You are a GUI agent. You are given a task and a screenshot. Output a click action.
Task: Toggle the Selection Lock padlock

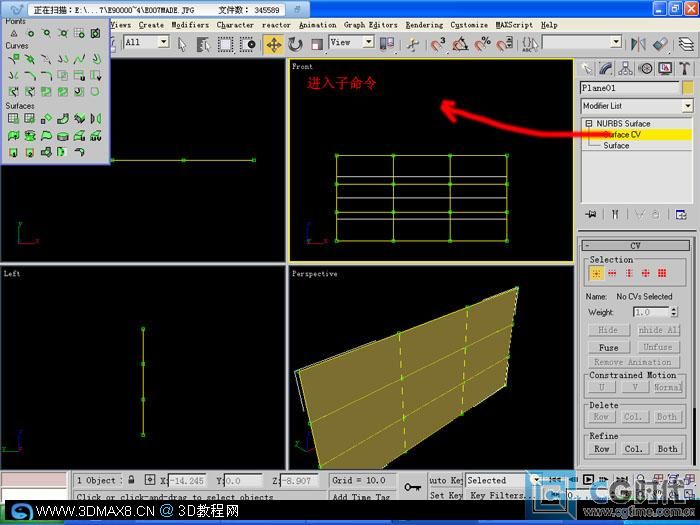[x=131, y=479]
